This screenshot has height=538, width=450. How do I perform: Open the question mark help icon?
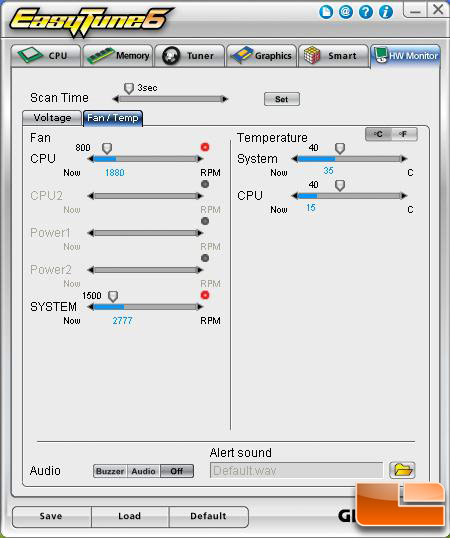pos(366,12)
